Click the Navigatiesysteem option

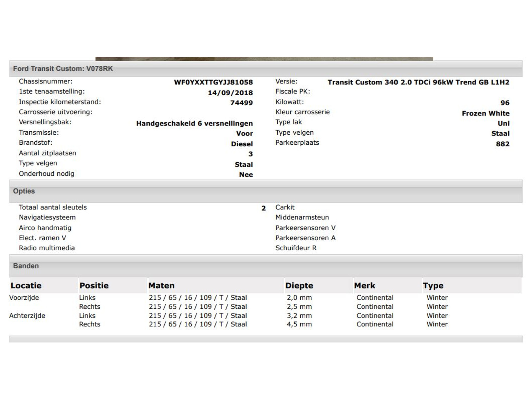[47, 218]
